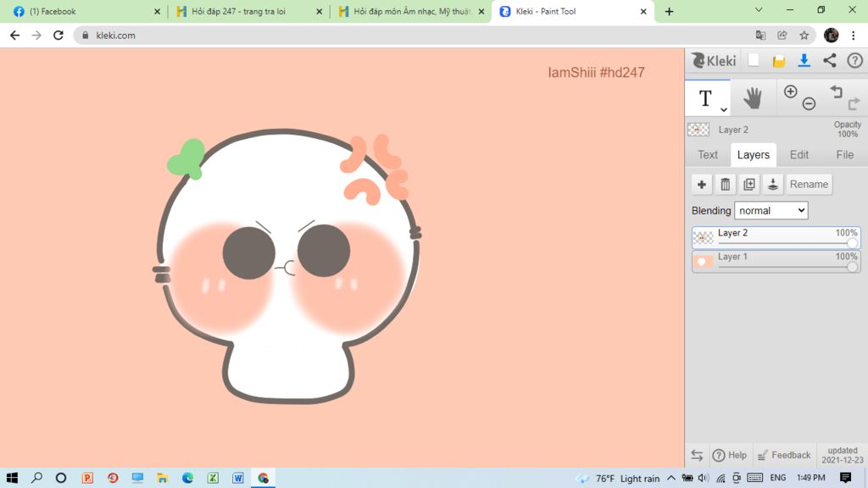Adjust the Layer 2 opacity slider
868x488 pixels.
click(852, 243)
